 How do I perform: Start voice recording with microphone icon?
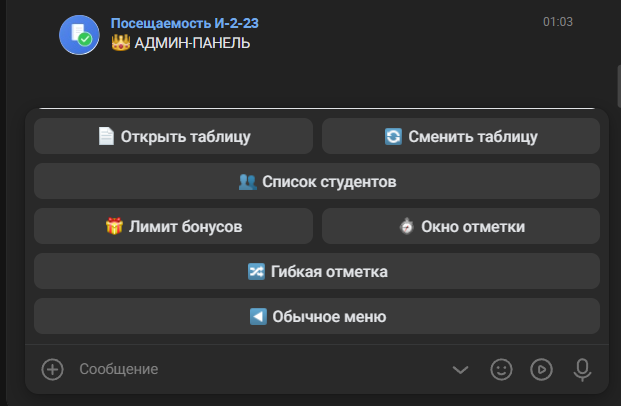pyautogui.click(x=582, y=370)
